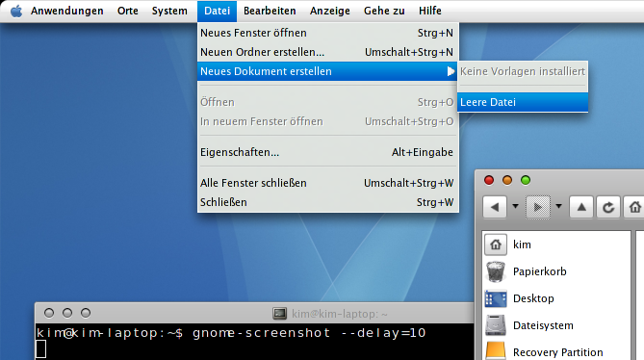Click the middle terminal window button
The image size is (644, 360).
pos(67,313)
